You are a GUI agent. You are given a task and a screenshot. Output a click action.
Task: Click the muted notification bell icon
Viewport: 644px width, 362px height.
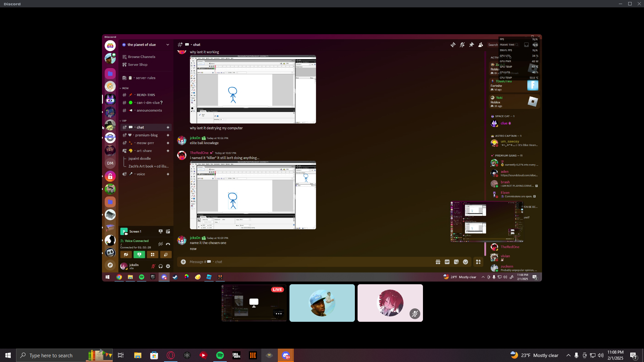[462, 45]
